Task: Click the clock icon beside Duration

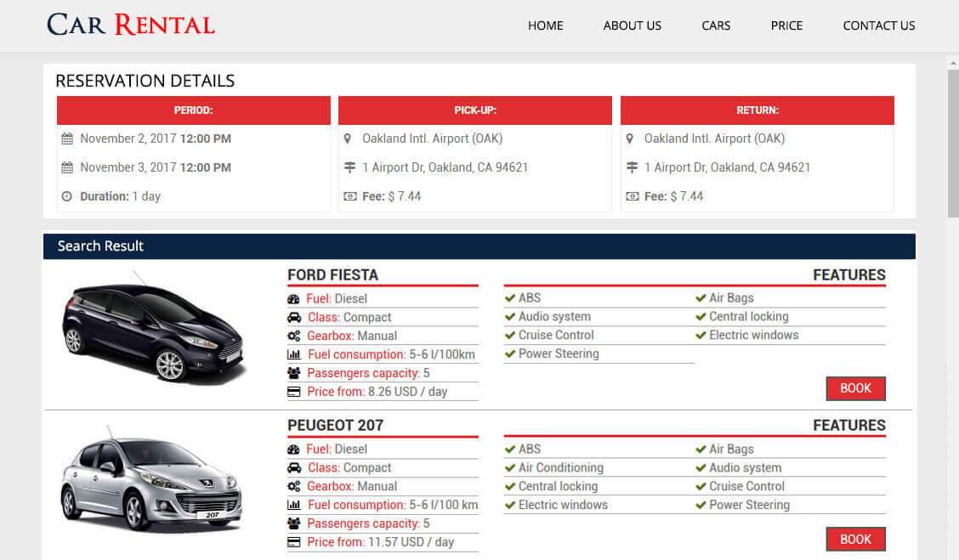Action: (67, 196)
